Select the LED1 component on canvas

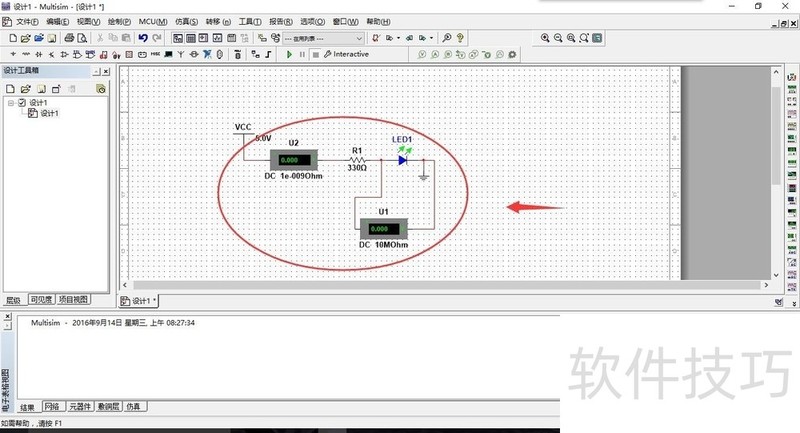(x=403, y=160)
